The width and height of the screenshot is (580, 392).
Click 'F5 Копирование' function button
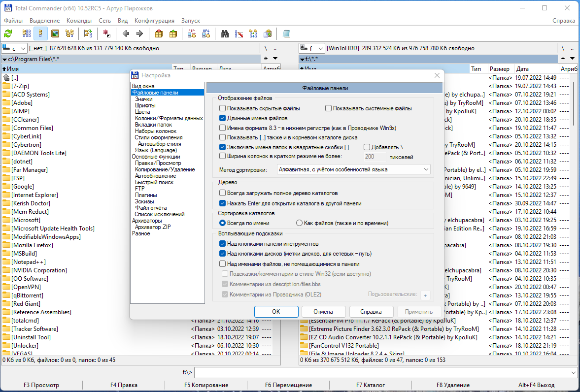[206, 385]
